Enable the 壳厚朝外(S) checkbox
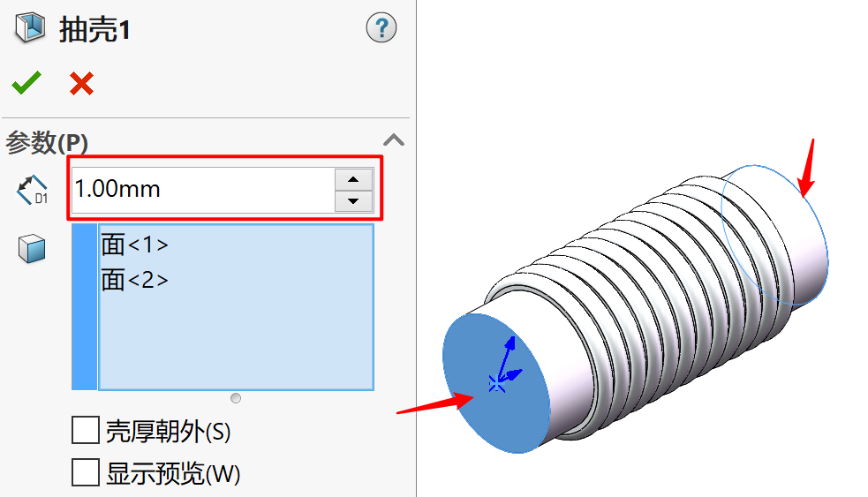Image resolution: width=868 pixels, height=497 pixels. 86,430
